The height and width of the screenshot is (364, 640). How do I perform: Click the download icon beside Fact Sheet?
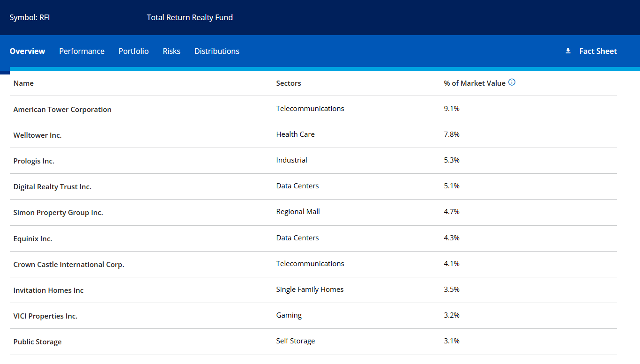click(568, 51)
